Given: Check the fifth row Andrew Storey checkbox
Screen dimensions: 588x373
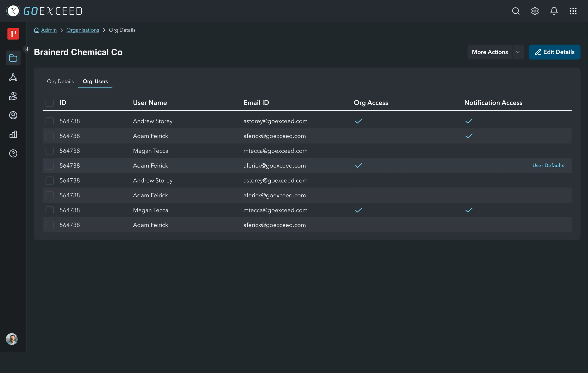Looking at the screenshot, I should [x=50, y=180].
